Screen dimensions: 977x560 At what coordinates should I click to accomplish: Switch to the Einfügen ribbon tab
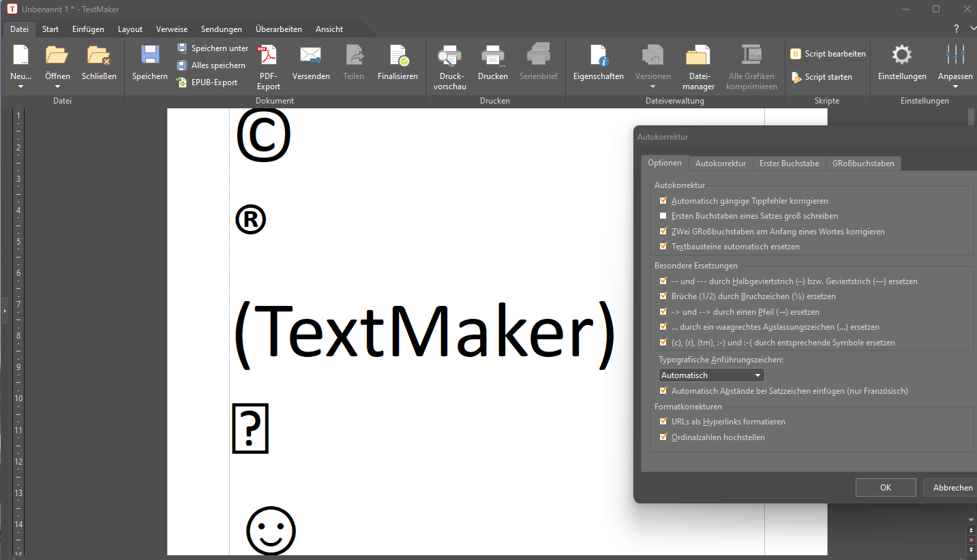pyautogui.click(x=88, y=29)
